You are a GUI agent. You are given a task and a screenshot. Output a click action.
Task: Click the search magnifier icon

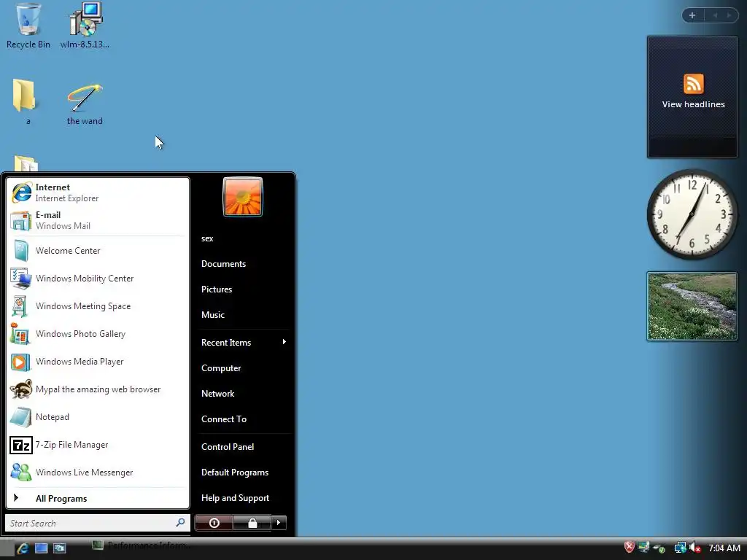181,522
